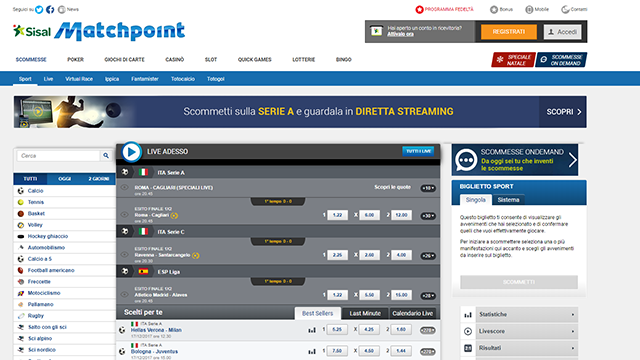Click streaming icon next to Roma - Cagliari
Viewport: 640px width, 360px height.
pos(174,216)
